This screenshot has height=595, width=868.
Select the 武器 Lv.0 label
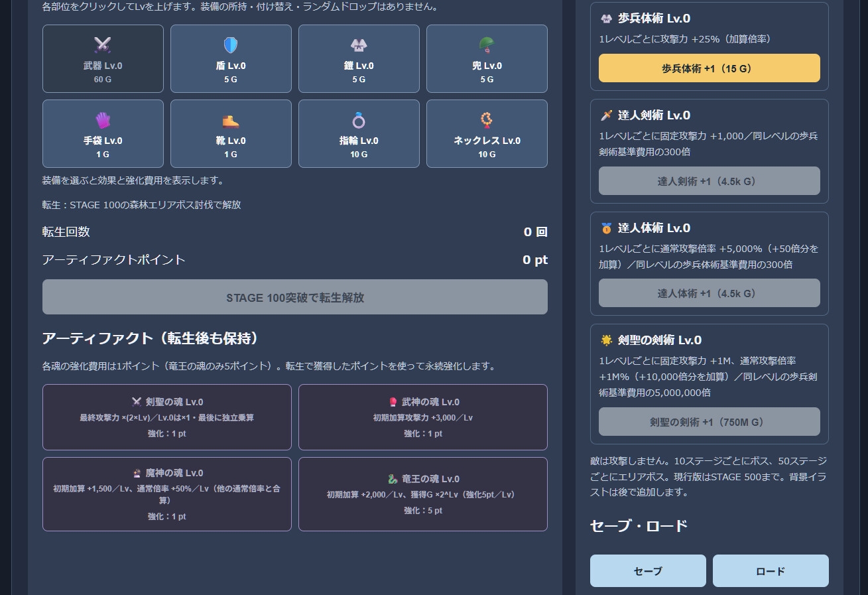(x=103, y=66)
